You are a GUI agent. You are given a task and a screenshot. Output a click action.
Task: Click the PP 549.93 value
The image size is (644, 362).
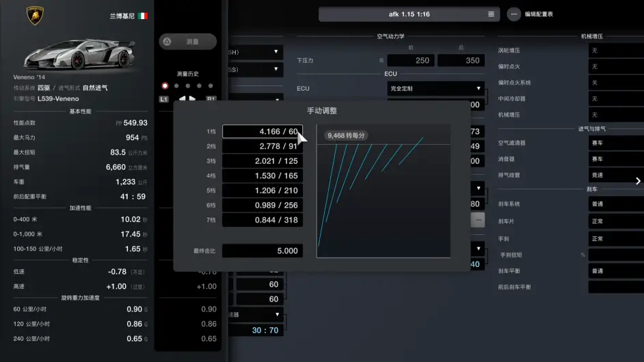pyautogui.click(x=131, y=123)
